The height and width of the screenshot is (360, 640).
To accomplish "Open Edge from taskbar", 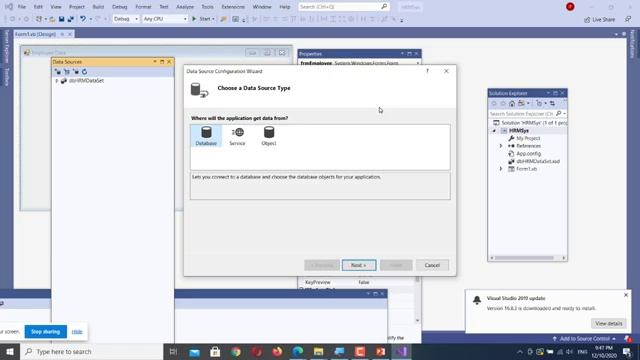I will coord(298,351).
